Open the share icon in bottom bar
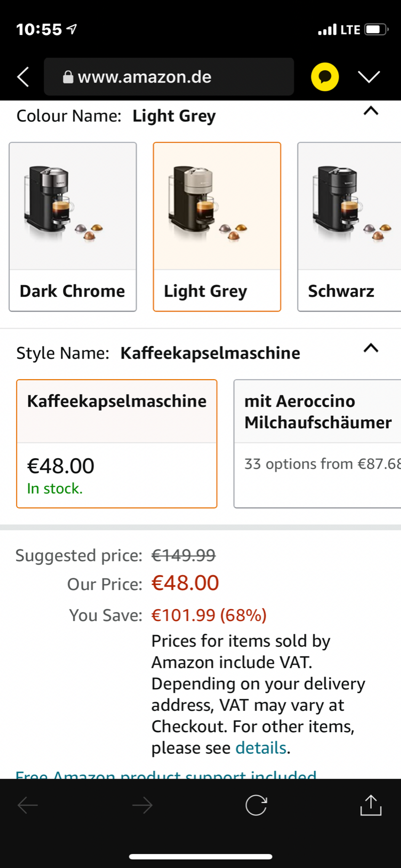Viewport: 401px width, 868px height. click(371, 805)
